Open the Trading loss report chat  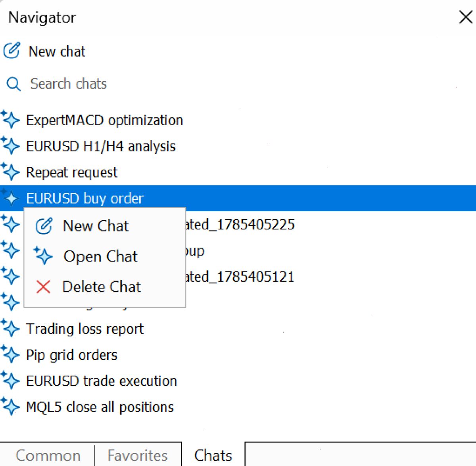pyautogui.click(x=85, y=329)
